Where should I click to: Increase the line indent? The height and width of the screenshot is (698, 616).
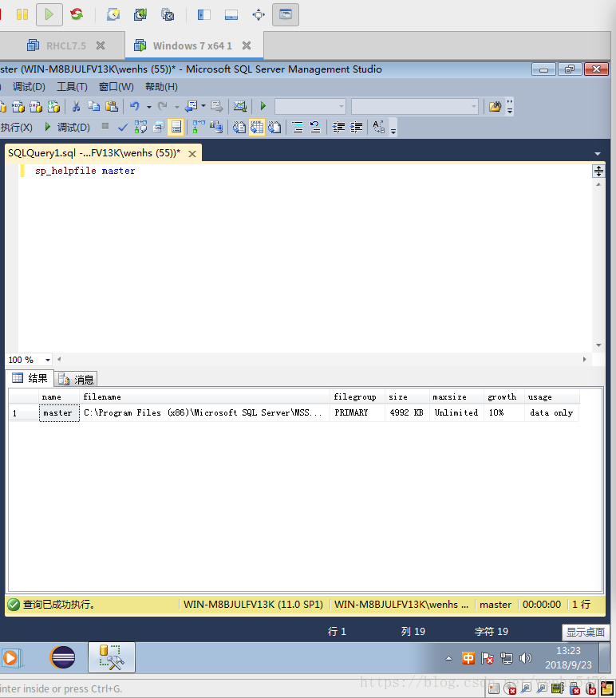pyautogui.click(x=357, y=128)
